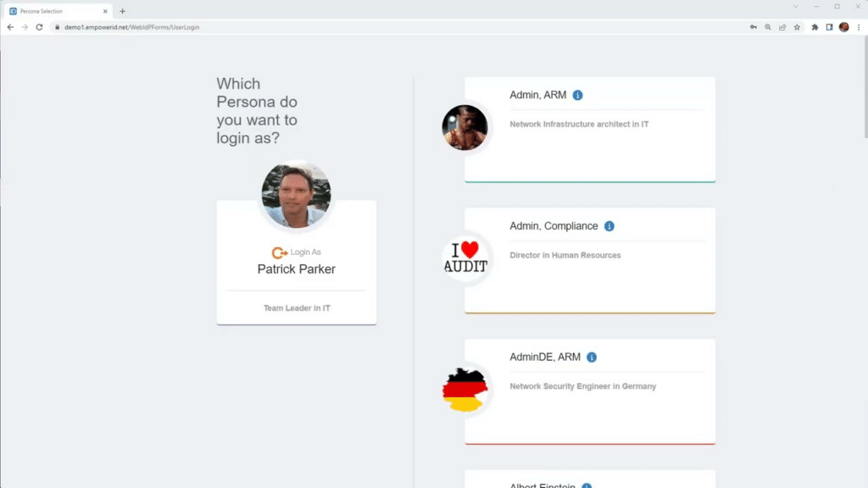The width and height of the screenshot is (868, 488).
Task: Reload the current page
Action: click(39, 27)
